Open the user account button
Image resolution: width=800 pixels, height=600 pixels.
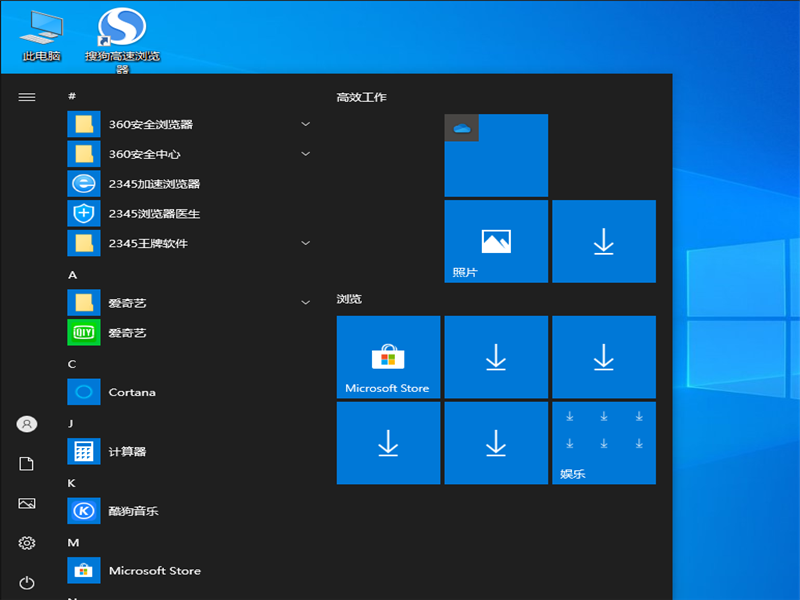pyautogui.click(x=26, y=424)
